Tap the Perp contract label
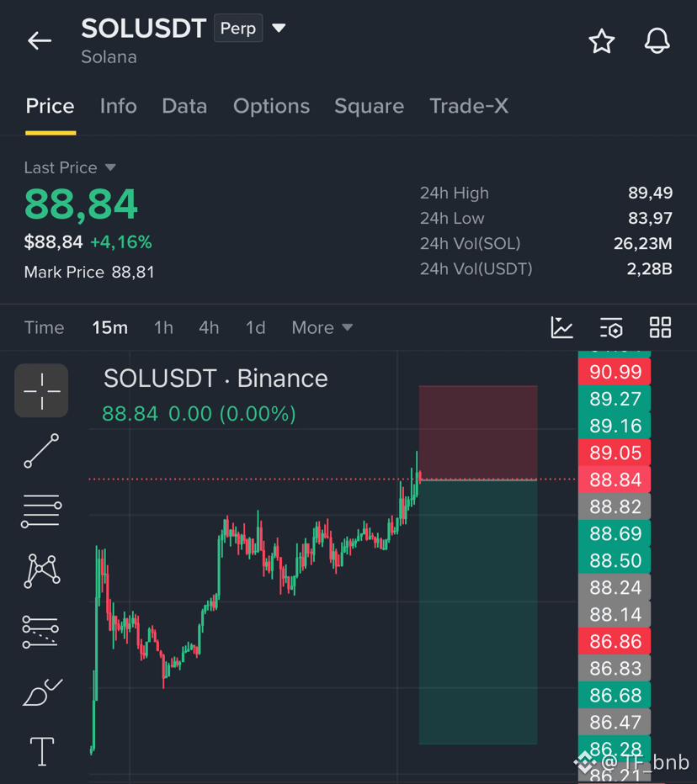The width and height of the screenshot is (697, 784). click(x=238, y=28)
